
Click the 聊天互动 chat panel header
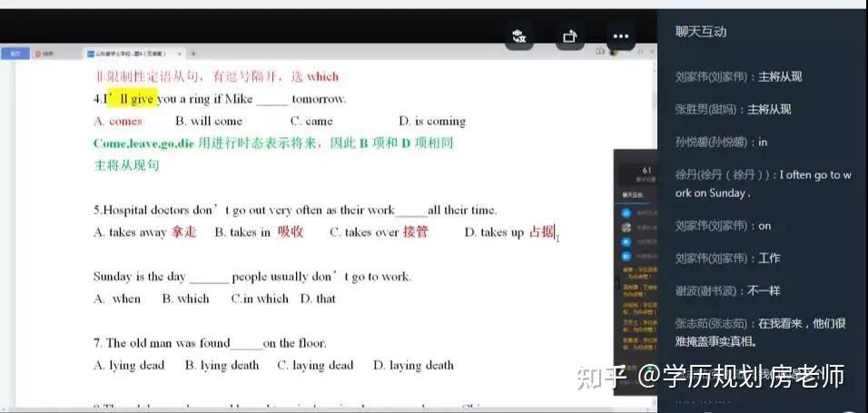[700, 32]
